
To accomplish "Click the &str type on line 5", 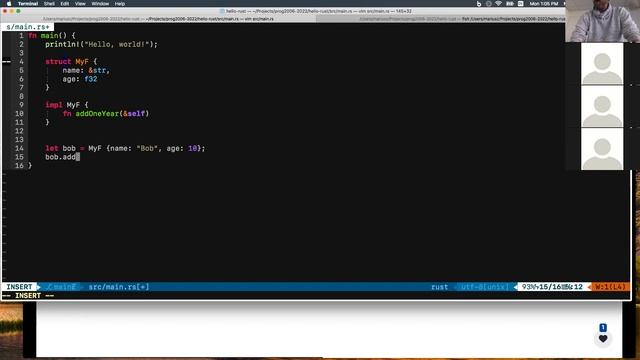I will point(98,70).
